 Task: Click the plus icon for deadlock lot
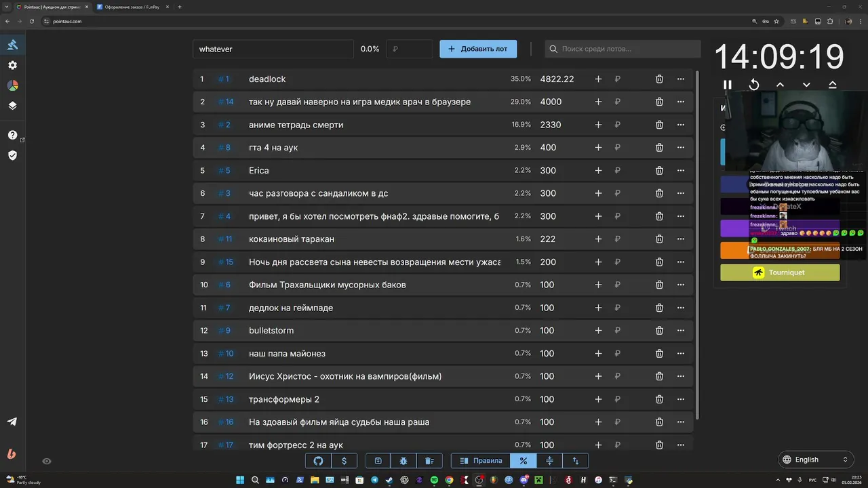[598, 79]
